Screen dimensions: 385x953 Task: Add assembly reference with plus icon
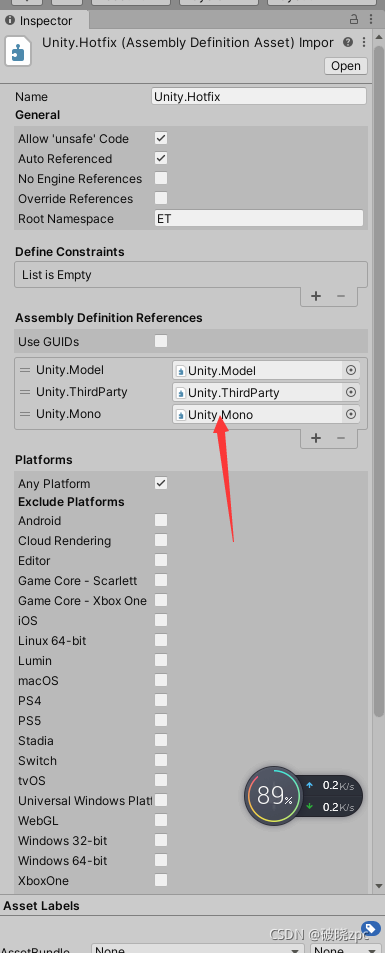(x=316, y=438)
